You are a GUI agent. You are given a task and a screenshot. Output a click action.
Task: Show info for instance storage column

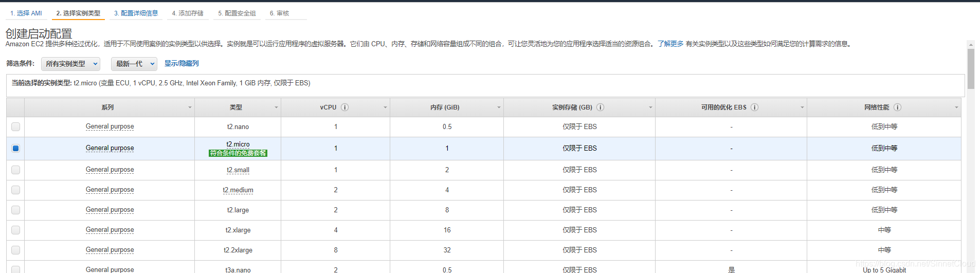coord(600,107)
